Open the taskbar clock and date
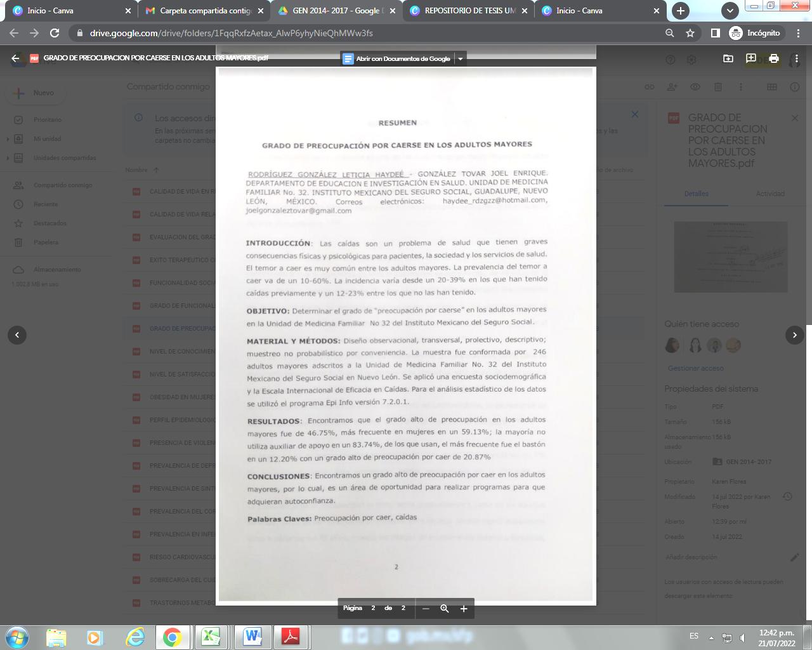The image size is (812, 650). 776,637
